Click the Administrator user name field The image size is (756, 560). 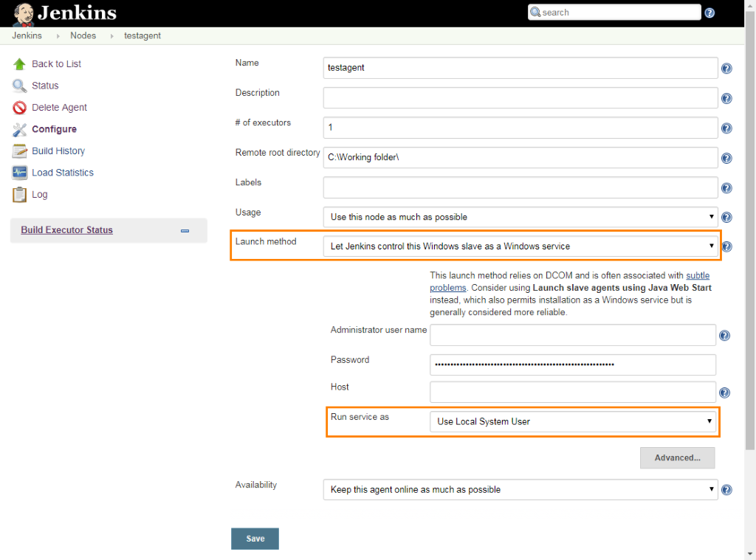(x=573, y=335)
